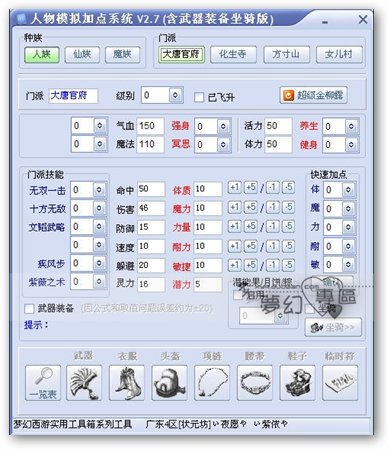This screenshot has height=450, width=389.
Task: Adjust the quick-add 力 spinner
Action: click(x=348, y=227)
